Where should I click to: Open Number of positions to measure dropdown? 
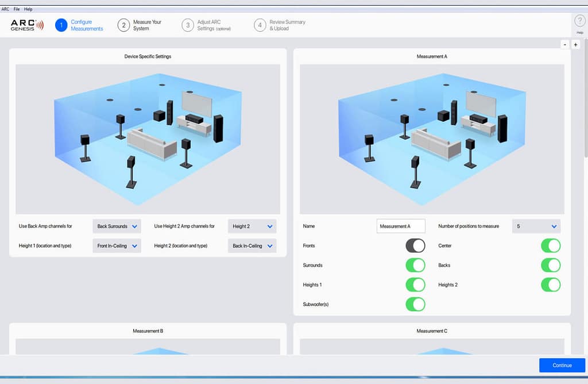pos(536,226)
